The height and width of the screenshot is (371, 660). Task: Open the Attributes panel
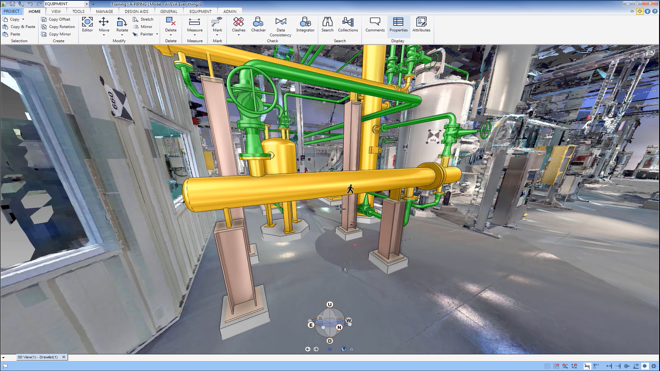click(421, 24)
